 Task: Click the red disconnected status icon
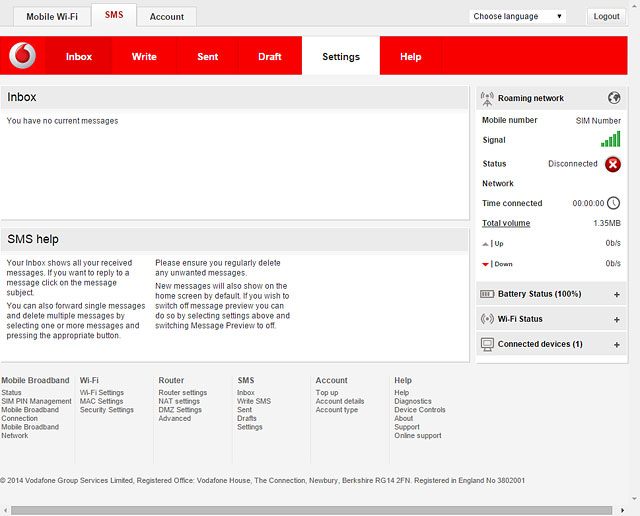[x=613, y=164]
